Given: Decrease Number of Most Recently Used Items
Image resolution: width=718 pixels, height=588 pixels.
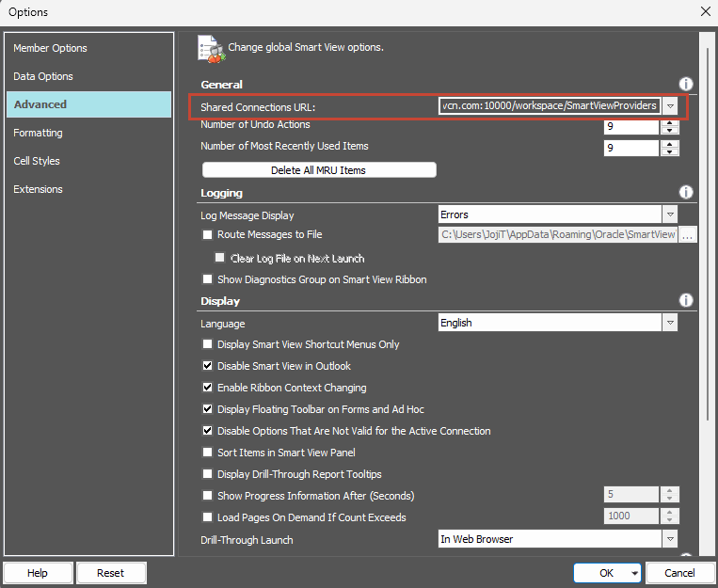Looking at the screenshot, I should pyautogui.click(x=670, y=152).
